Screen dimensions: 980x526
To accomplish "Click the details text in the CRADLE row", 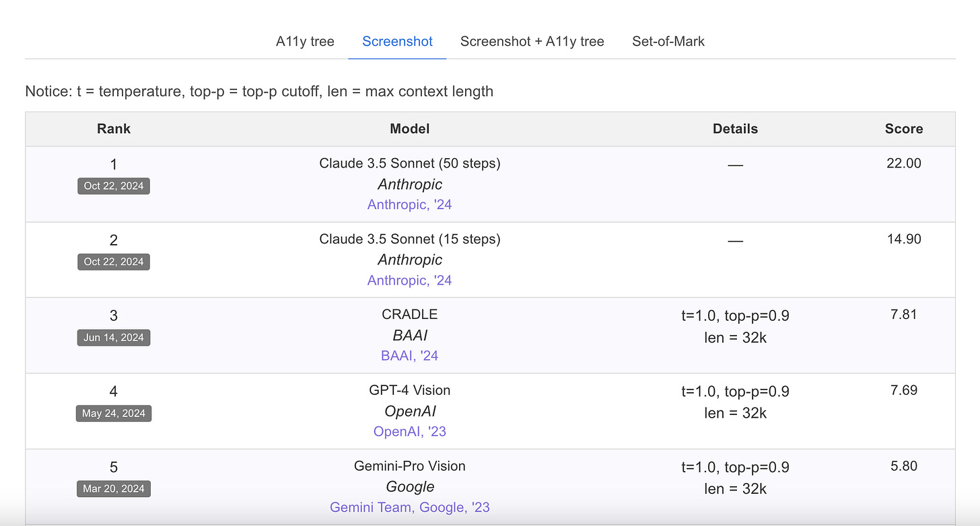I will [735, 326].
